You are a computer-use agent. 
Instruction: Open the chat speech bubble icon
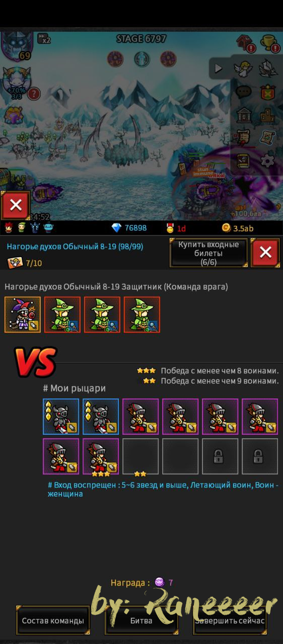pyautogui.click(x=243, y=92)
